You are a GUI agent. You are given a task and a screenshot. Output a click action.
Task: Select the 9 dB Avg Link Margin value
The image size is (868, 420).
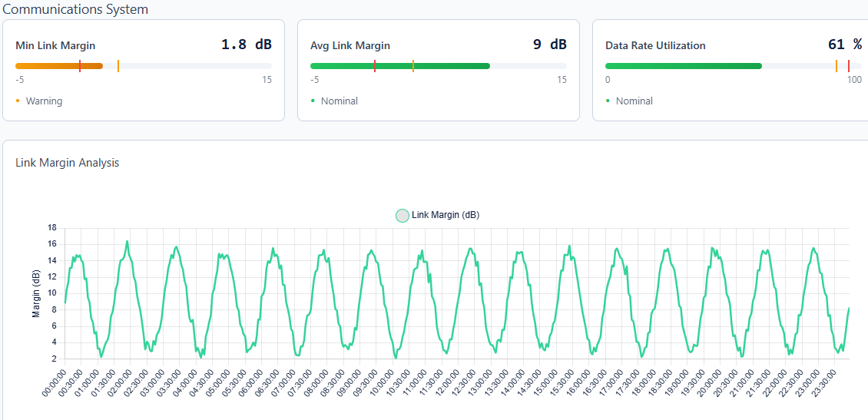[x=549, y=45]
